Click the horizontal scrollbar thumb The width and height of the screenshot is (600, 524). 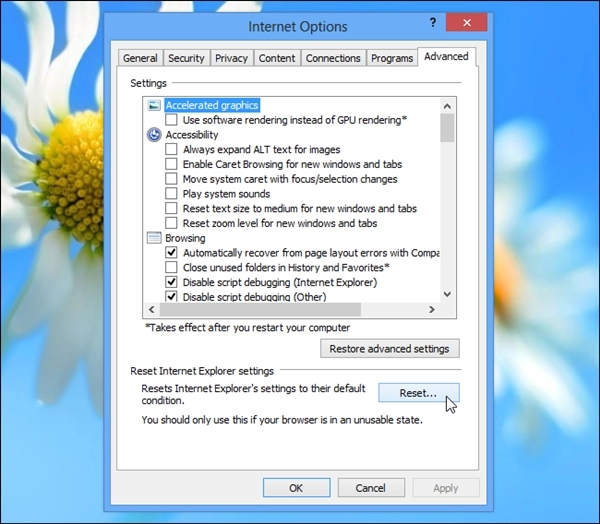click(260, 309)
